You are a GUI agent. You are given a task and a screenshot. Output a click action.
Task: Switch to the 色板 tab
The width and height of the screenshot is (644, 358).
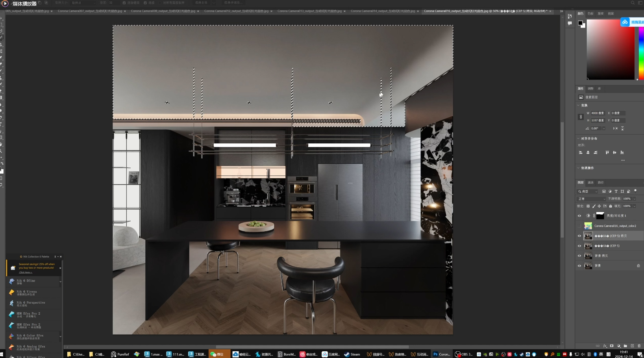[590, 14]
